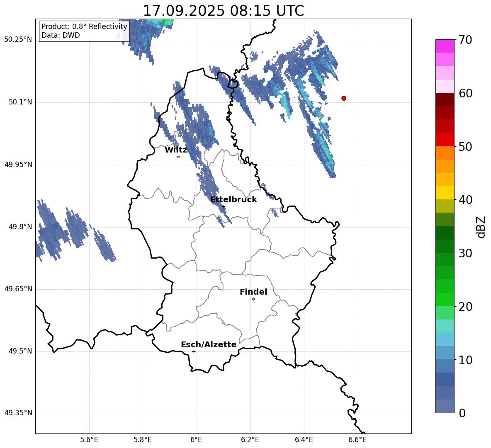Click the 20 colorbar tick label
Image resolution: width=491 pixels, height=448 pixels.
[x=465, y=307]
